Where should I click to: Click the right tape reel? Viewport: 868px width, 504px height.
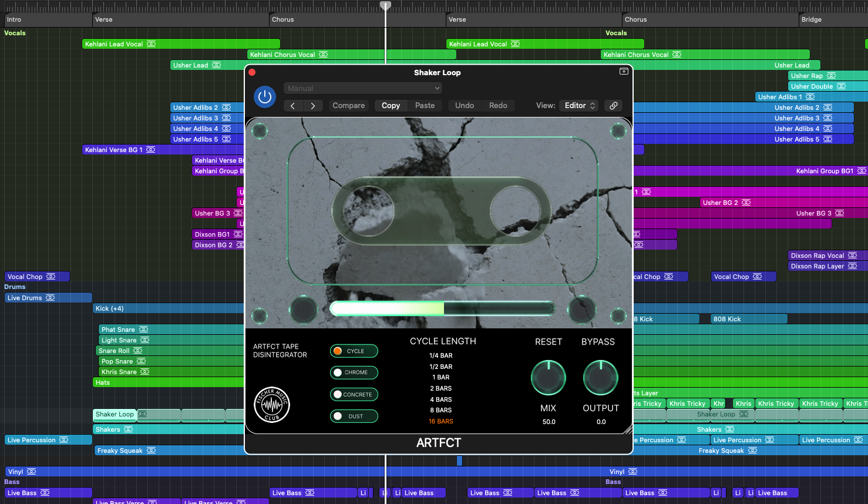pyautogui.click(x=515, y=211)
